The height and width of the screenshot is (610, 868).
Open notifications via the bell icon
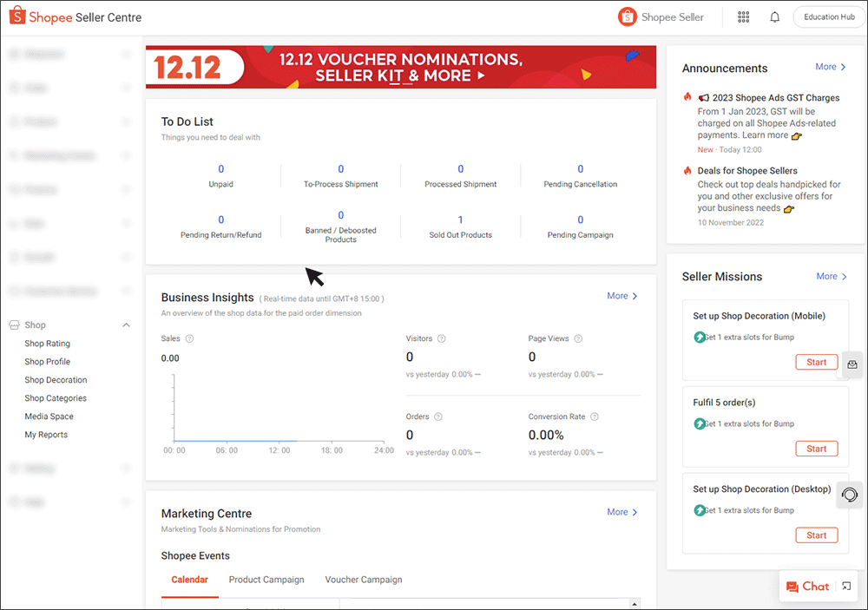pos(775,16)
